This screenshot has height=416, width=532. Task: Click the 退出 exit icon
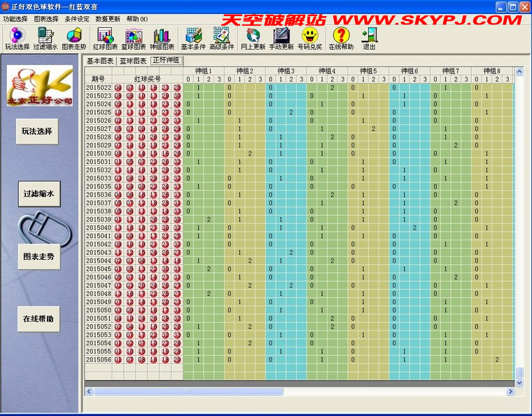pos(369,39)
